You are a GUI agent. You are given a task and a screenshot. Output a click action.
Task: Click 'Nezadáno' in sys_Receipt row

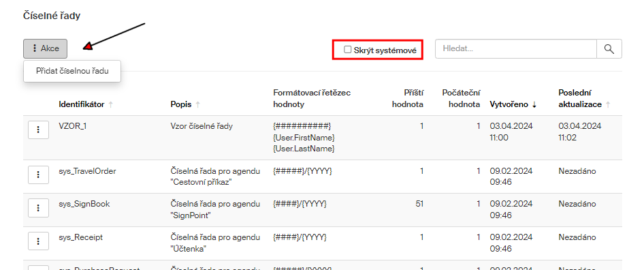pyautogui.click(x=577, y=237)
